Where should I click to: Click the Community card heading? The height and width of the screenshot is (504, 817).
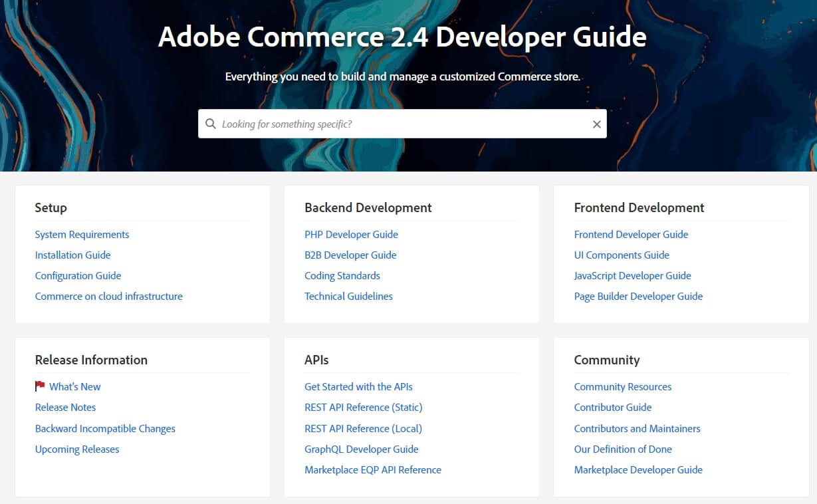pos(607,360)
